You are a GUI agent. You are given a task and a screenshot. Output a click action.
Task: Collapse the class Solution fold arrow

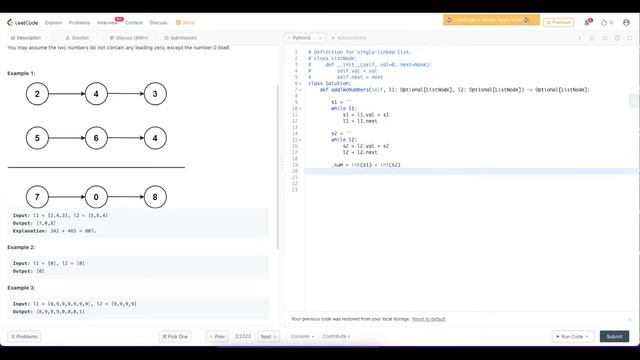300,84
